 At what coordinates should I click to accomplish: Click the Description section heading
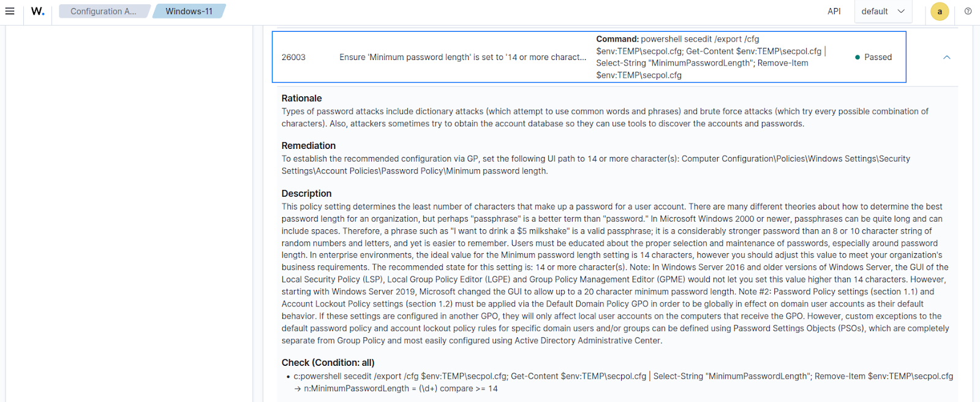pyautogui.click(x=306, y=192)
